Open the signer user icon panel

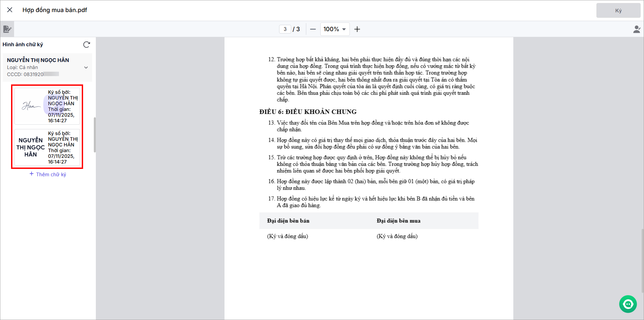(637, 29)
